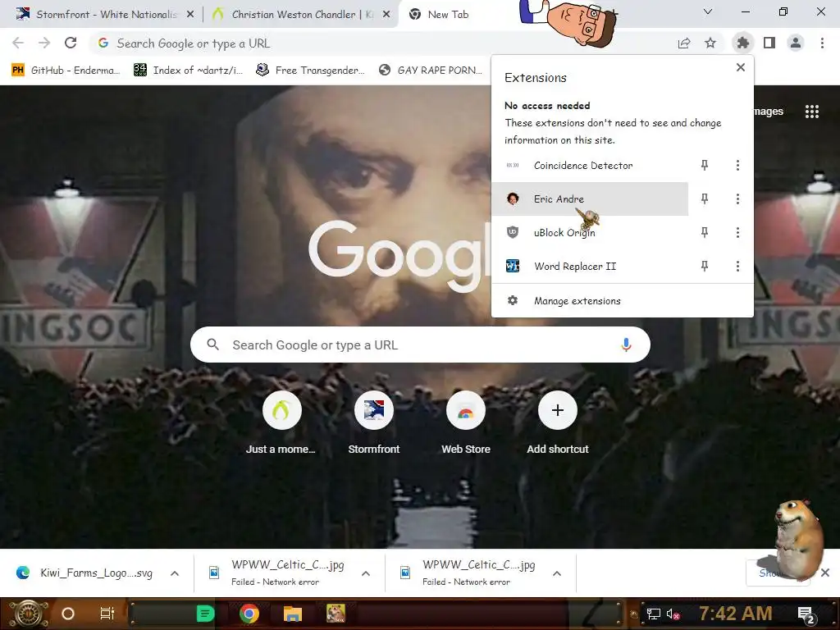
Task: Pin the Word Replacer II extension
Action: pos(705,267)
